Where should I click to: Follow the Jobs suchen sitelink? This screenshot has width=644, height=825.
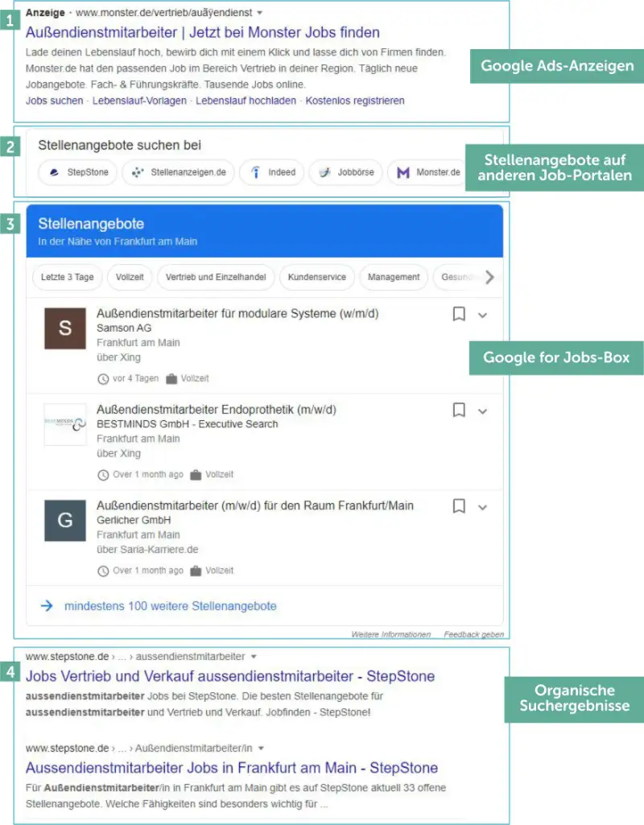(x=54, y=101)
